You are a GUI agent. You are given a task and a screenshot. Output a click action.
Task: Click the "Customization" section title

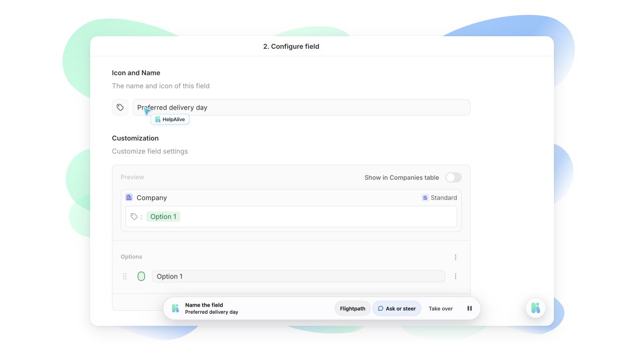coord(135,138)
